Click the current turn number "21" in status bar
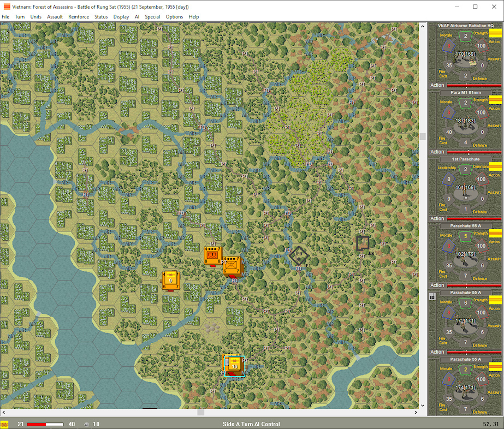This screenshot has width=504, height=429. pyautogui.click(x=21, y=424)
